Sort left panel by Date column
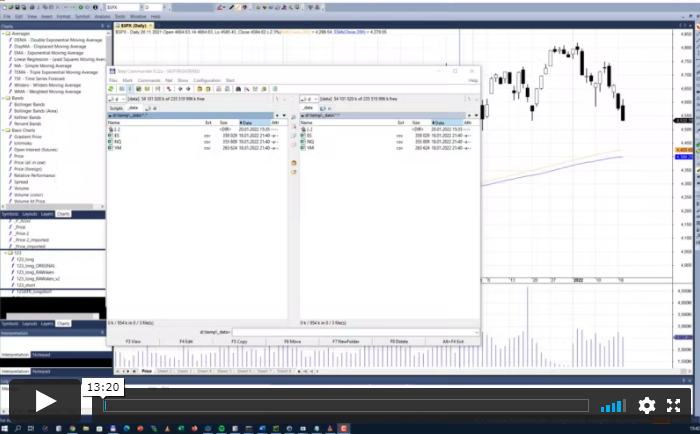700x434 pixels. point(254,122)
